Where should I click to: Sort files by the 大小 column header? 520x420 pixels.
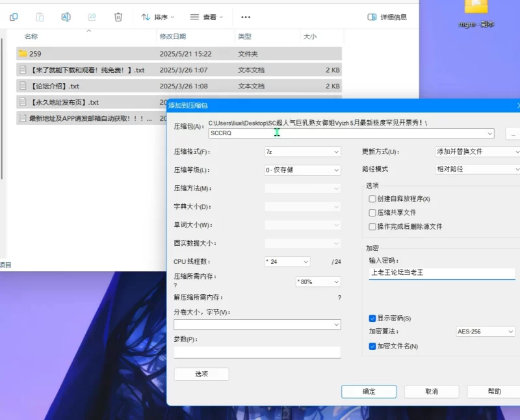310,36
